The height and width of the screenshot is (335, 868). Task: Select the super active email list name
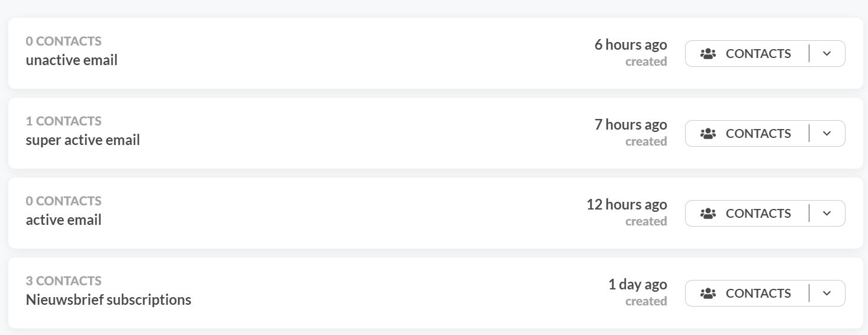click(x=83, y=140)
